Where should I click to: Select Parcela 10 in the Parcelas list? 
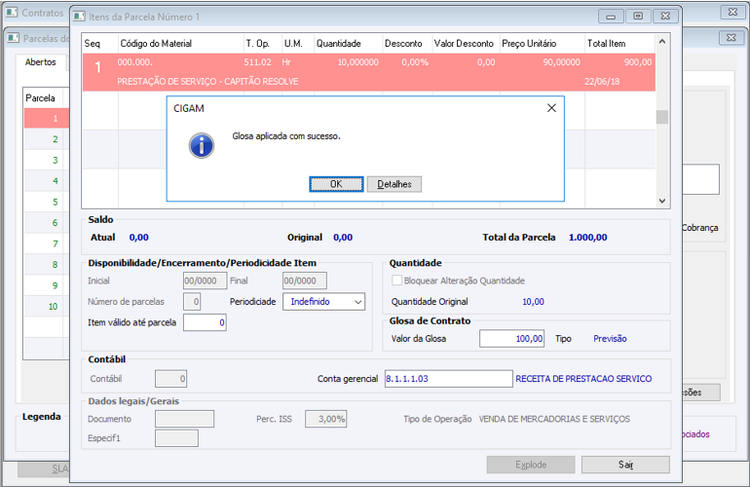pos(47,306)
